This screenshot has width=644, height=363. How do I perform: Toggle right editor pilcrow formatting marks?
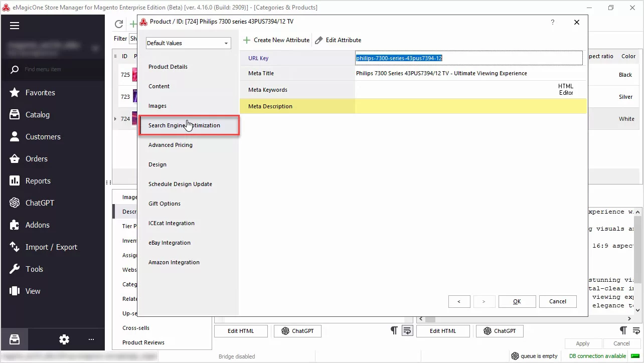click(x=623, y=330)
